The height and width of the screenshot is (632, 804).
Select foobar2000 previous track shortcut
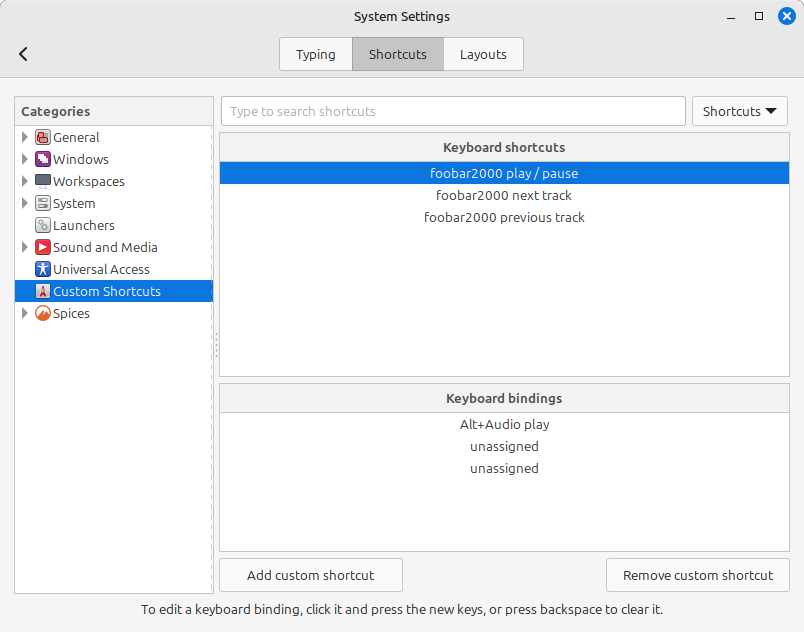click(504, 217)
